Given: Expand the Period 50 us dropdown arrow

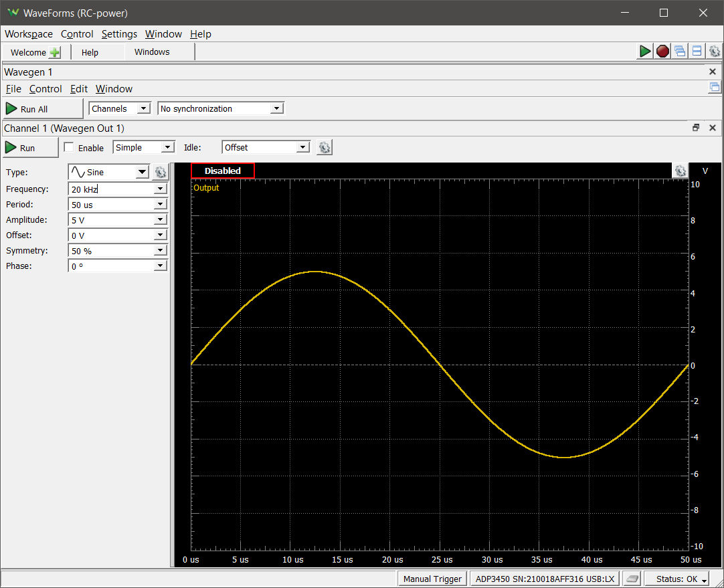Looking at the screenshot, I should coord(160,204).
